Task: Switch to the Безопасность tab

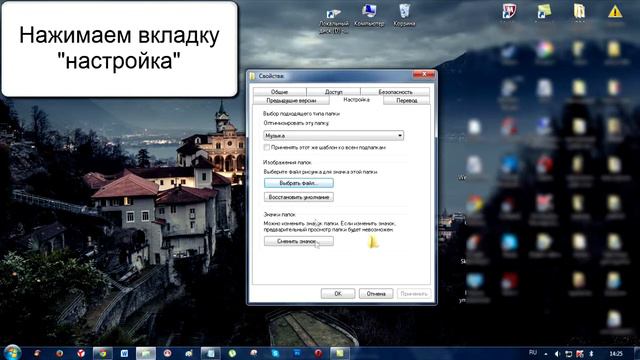Action: point(395,92)
